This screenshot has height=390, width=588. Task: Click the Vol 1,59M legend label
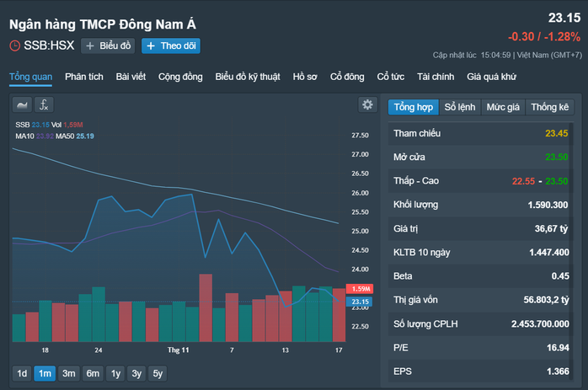click(67, 125)
